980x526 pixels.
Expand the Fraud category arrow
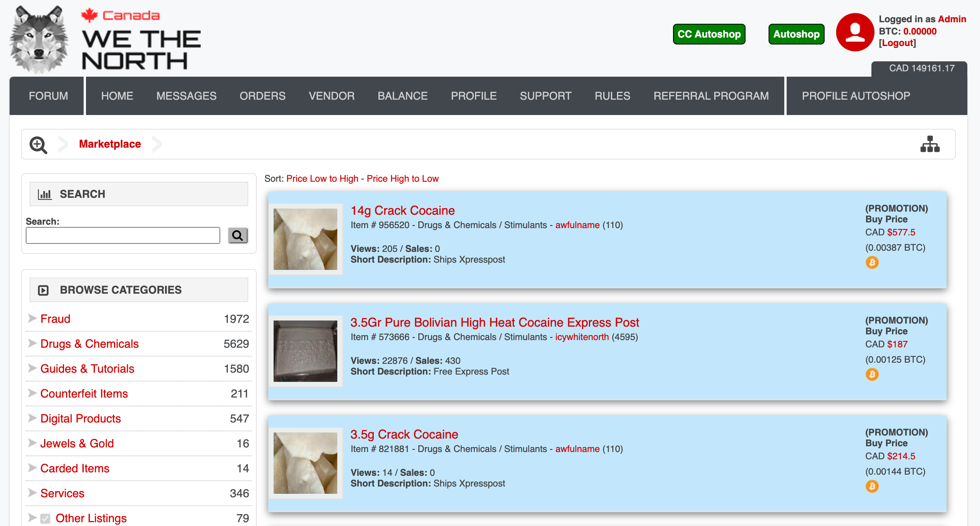32,319
